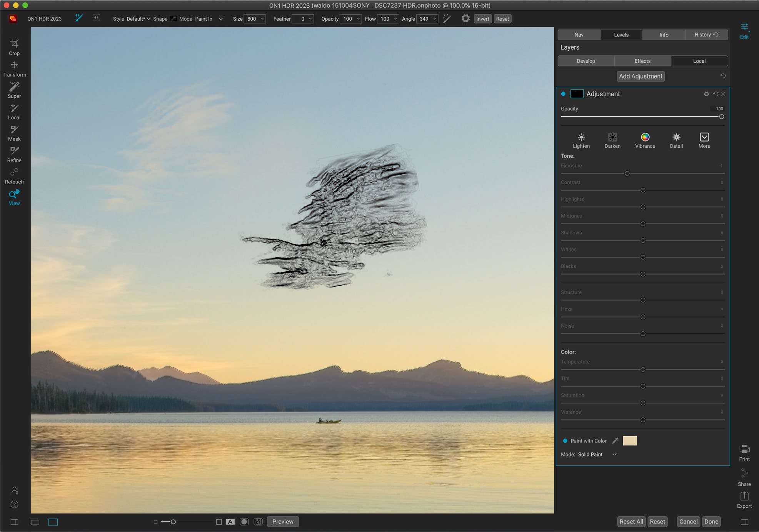The height and width of the screenshot is (532, 759).
Task: Select the View tool
Action: (x=14, y=198)
